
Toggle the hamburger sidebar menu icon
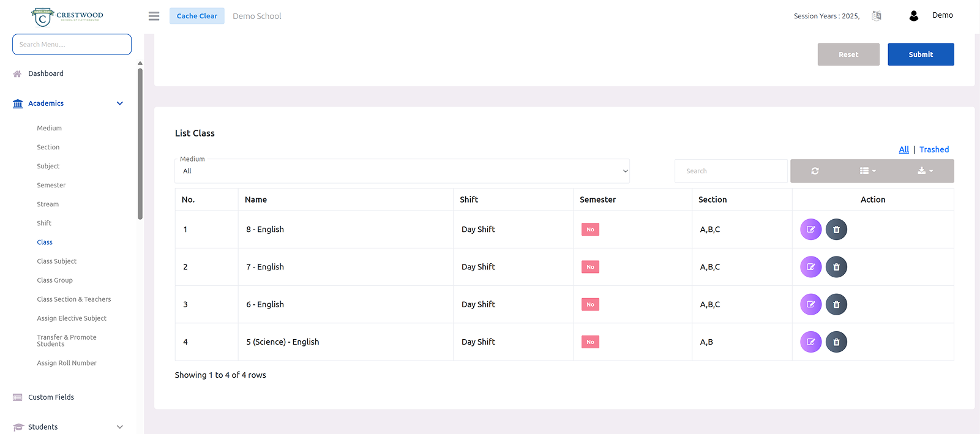[x=154, y=16]
